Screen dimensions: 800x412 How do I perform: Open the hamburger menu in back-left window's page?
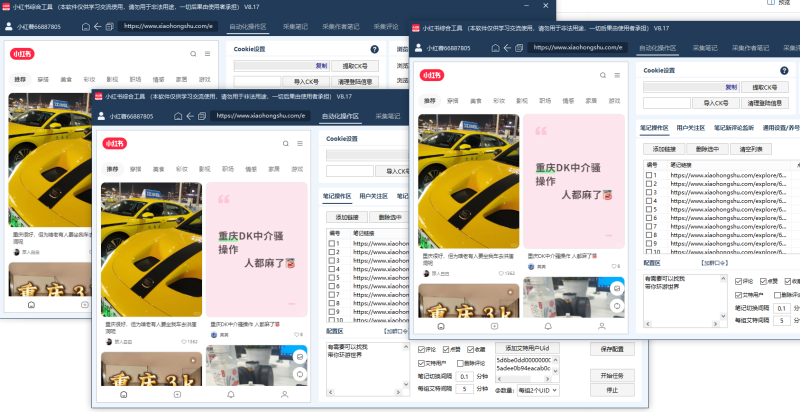pyautogui.click(x=208, y=54)
